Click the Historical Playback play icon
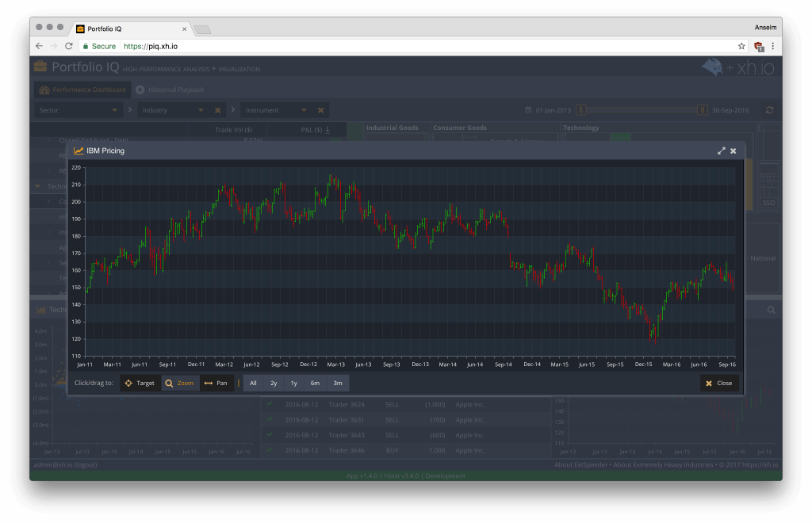Screen dimensions: 812x523 coord(140,90)
